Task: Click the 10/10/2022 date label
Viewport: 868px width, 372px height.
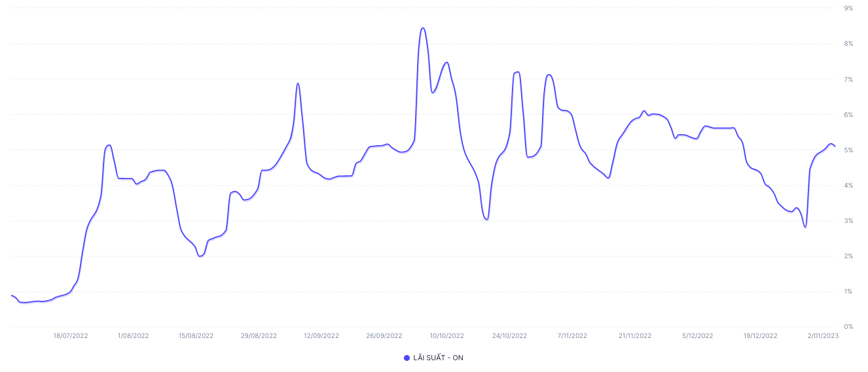Action: (447, 336)
